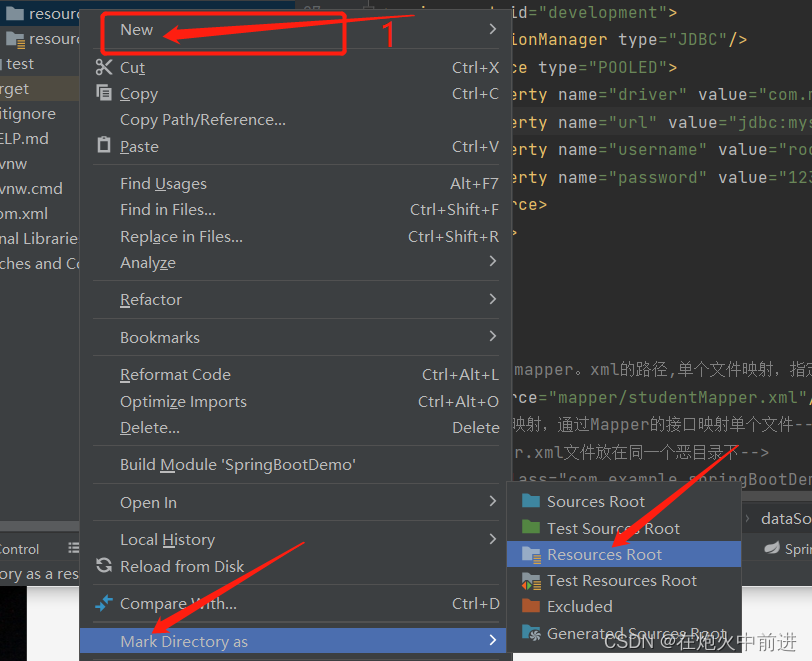The height and width of the screenshot is (661, 812).
Task: Select Generated Sources Root in submenu
Action: pyautogui.click(x=624, y=633)
